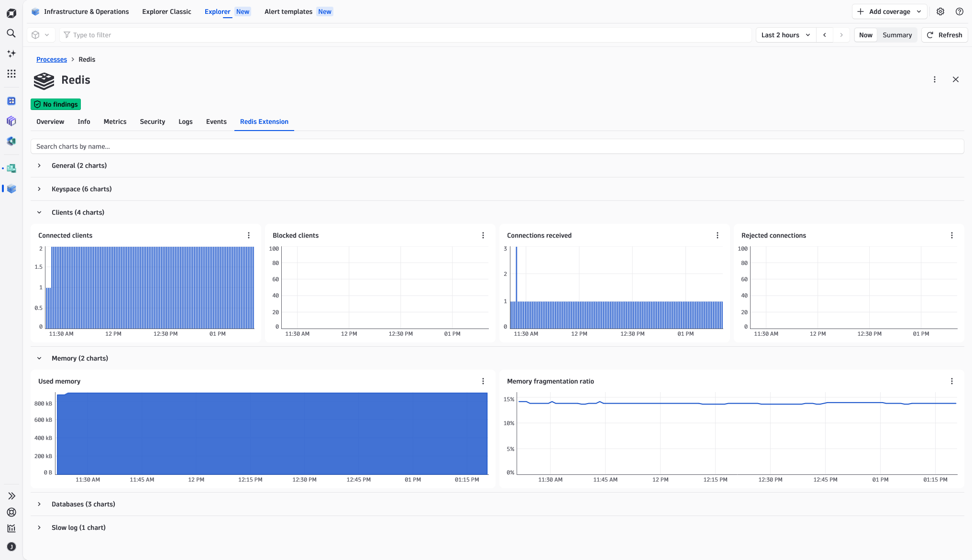Switch to the Overview tab
The height and width of the screenshot is (560, 972).
pyautogui.click(x=50, y=121)
